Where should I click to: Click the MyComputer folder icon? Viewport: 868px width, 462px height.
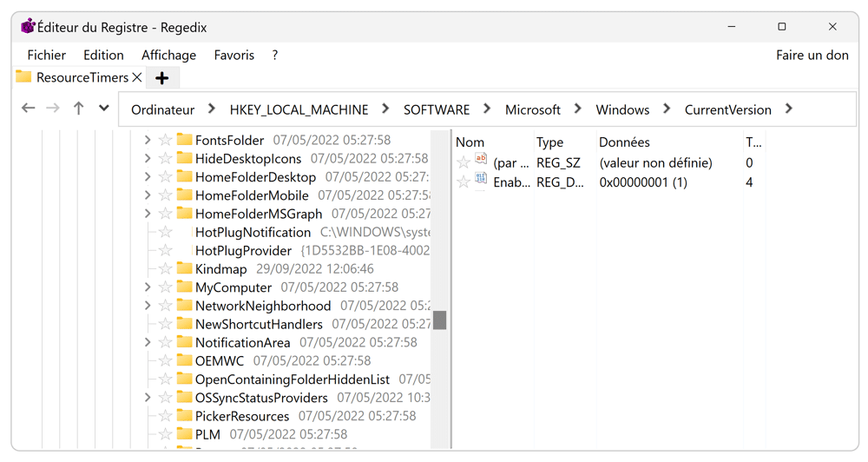click(x=184, y=287)
